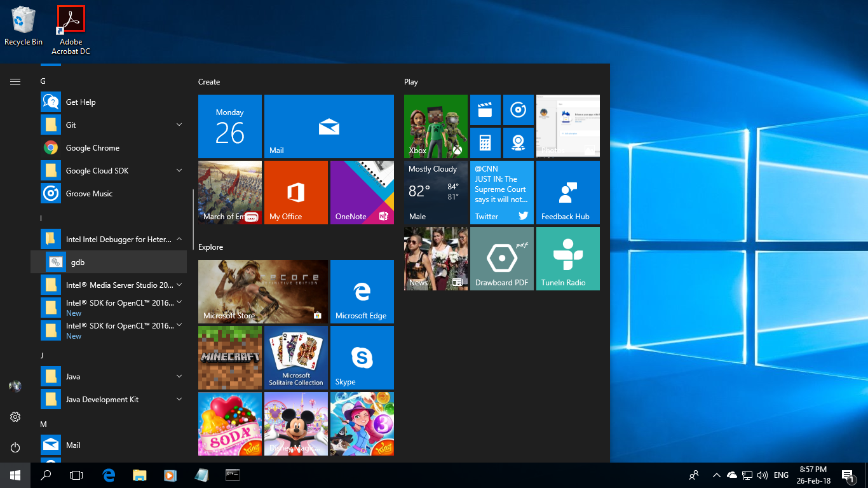The height and width of the screenshot is (488, 868).
Task: Open the Power options button
Action: pos(15,447)
